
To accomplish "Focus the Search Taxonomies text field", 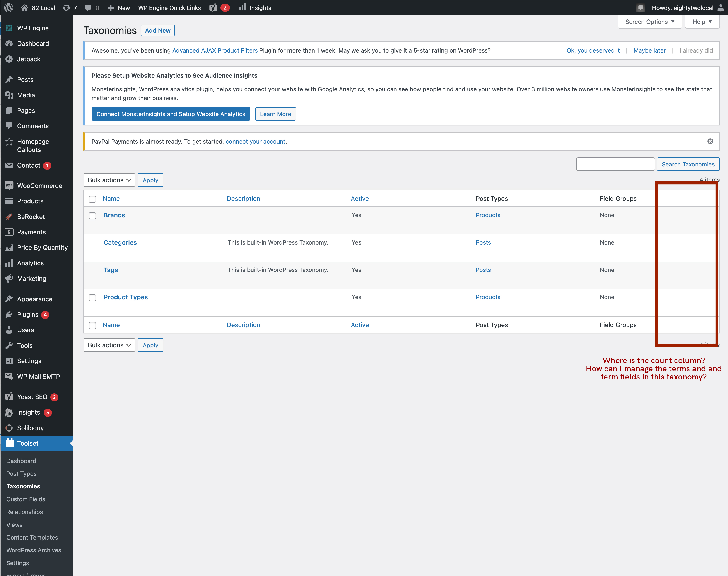I will coord(615,164).
